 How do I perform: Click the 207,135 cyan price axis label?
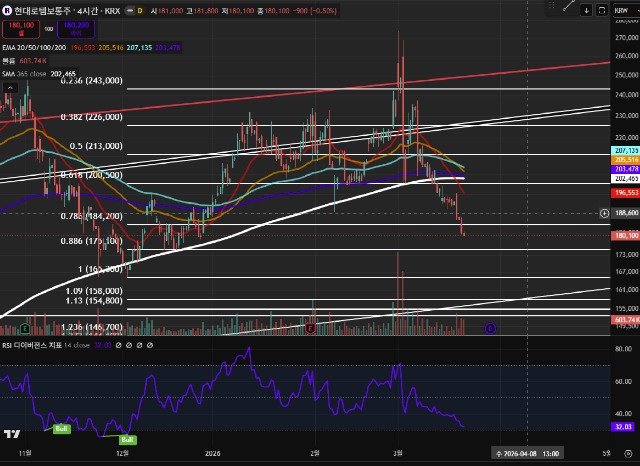(x=625, y=151)
